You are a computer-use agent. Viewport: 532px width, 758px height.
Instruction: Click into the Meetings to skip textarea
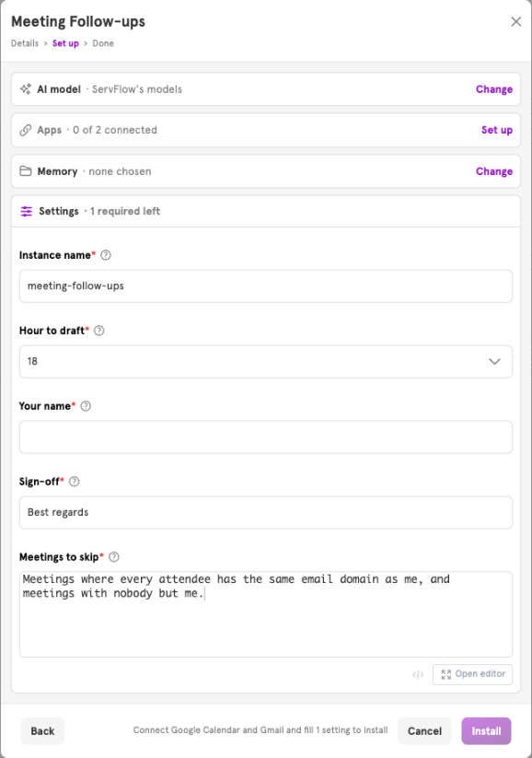[x=266, y=614]
